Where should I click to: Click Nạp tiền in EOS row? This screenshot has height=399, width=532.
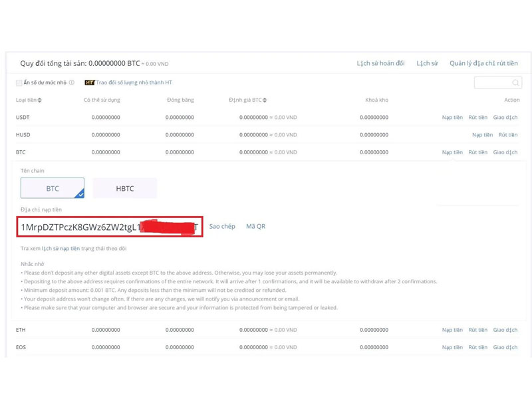pos(452,347)
